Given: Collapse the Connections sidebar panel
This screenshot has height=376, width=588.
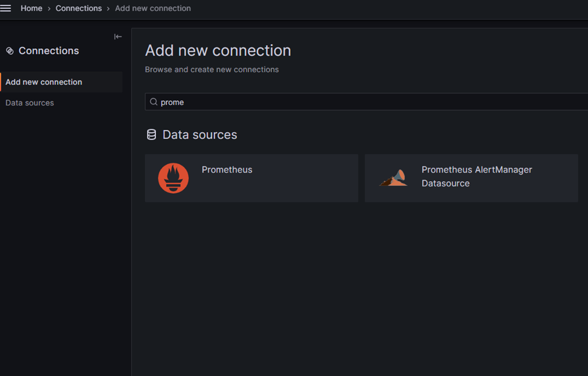Looking at the screenshot, I should (x=118, y=37).
